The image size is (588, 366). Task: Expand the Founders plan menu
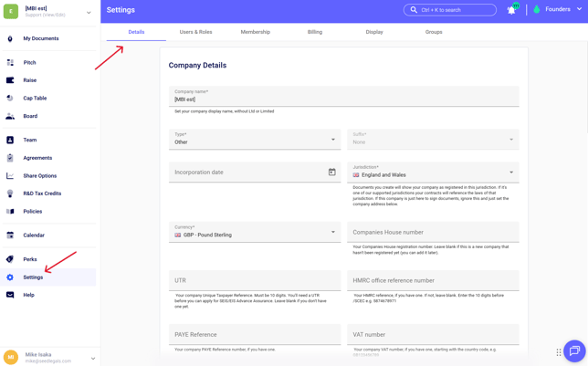[x=557, y=10]
